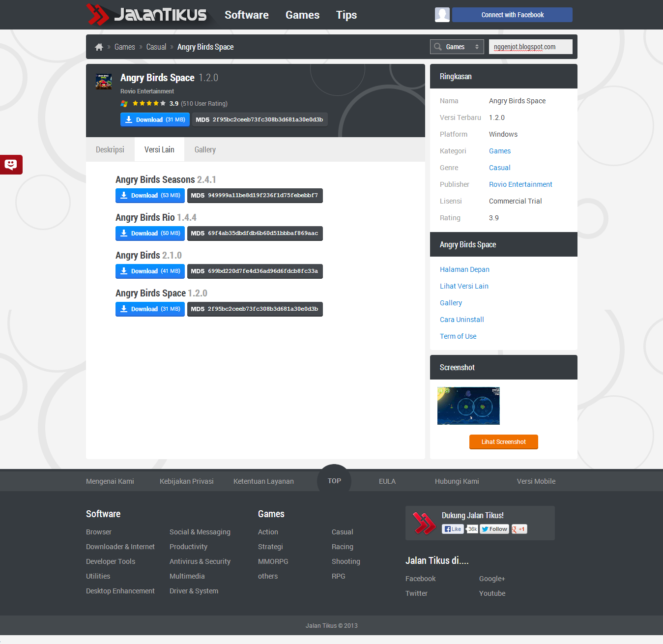
Task: Open Youtube link in footer
Action: 492,593
